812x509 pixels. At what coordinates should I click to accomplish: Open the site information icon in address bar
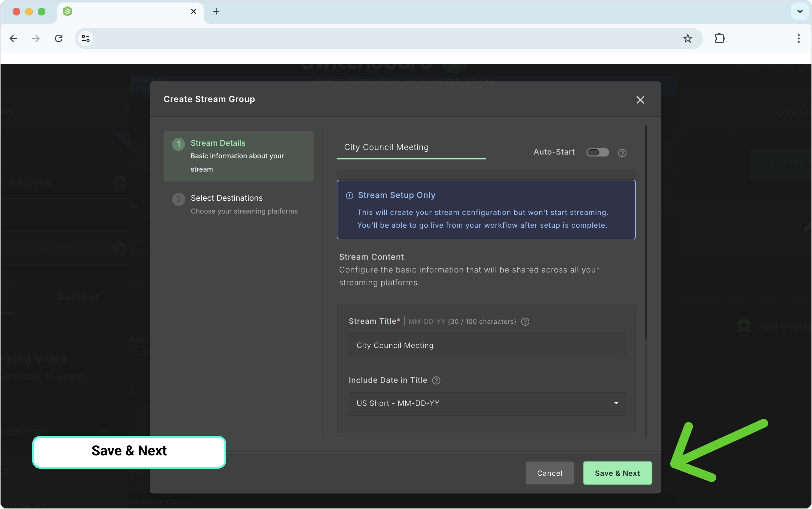click(x=86, y=38)
